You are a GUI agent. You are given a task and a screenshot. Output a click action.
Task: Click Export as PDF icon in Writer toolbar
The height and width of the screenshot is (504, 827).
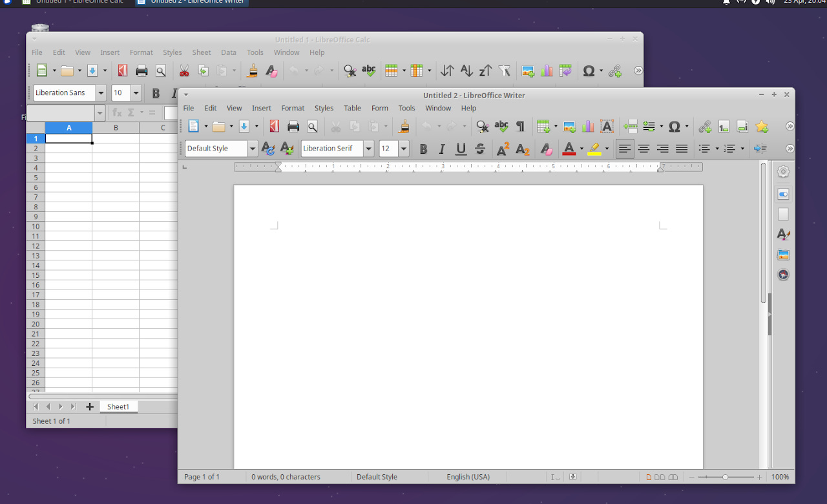(275, 127)
